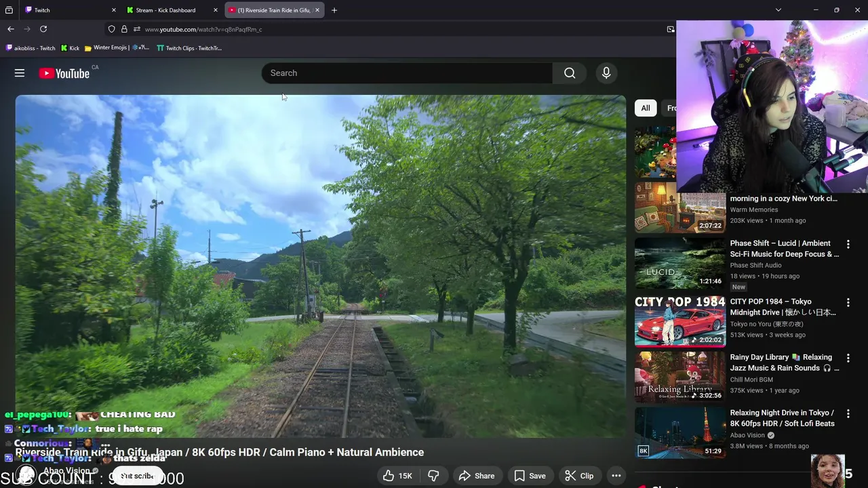868x488 pixels.
Task: Create a Clip with the scissors button
Action: tap(579, 476)
